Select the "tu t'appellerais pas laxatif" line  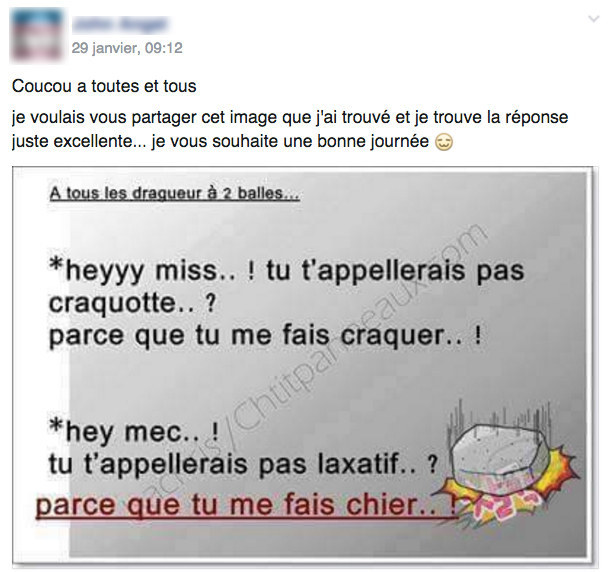click(243, 464)
